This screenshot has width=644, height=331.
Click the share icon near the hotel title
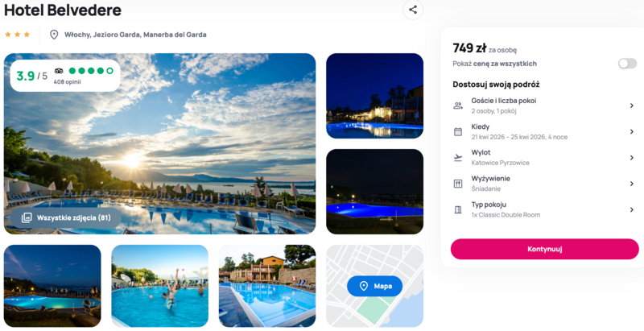click(413, 10)
